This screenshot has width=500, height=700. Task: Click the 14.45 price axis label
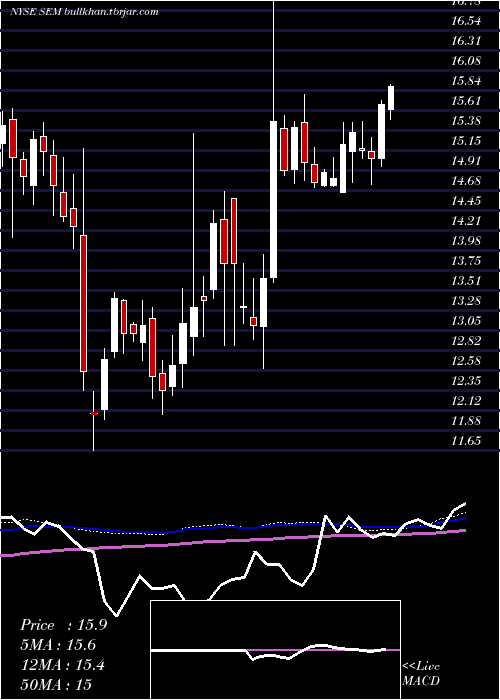tap(466, 200)
